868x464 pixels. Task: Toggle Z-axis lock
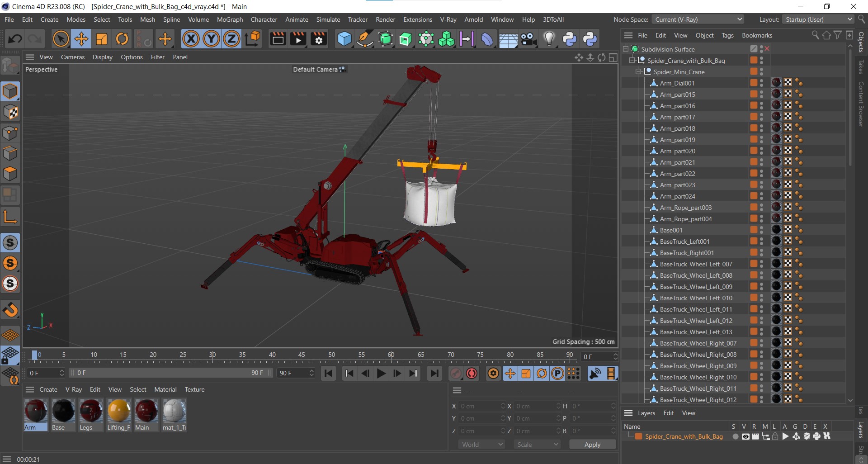pos(231,39)
